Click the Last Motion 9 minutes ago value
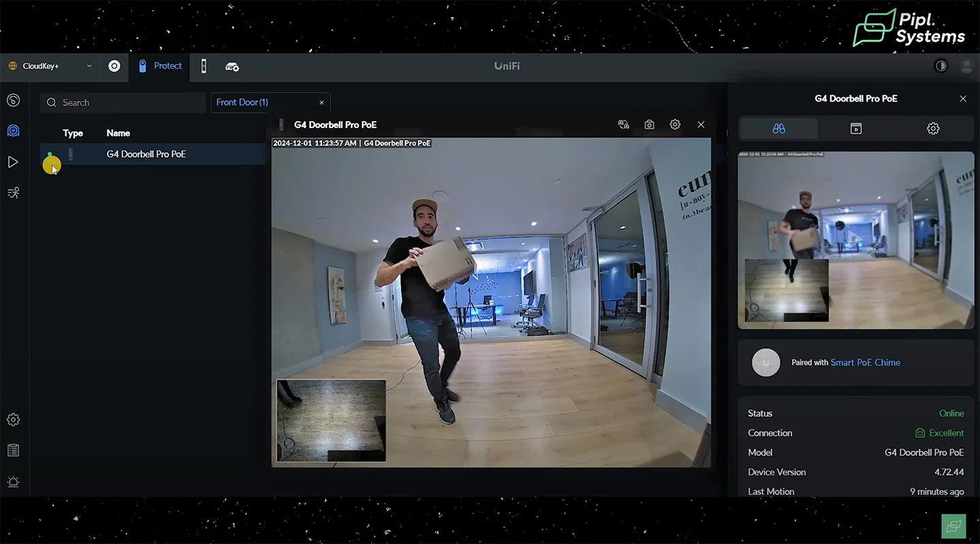The width and height of the screenshot is (980, 544). pyautogui.click(x=937, y=492)
